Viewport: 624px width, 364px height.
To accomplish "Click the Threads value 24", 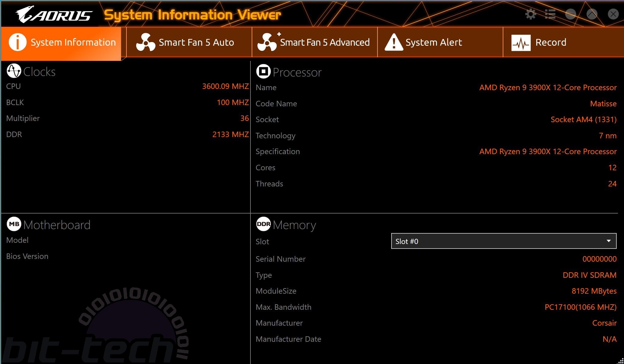I will [x=612, y=184].
